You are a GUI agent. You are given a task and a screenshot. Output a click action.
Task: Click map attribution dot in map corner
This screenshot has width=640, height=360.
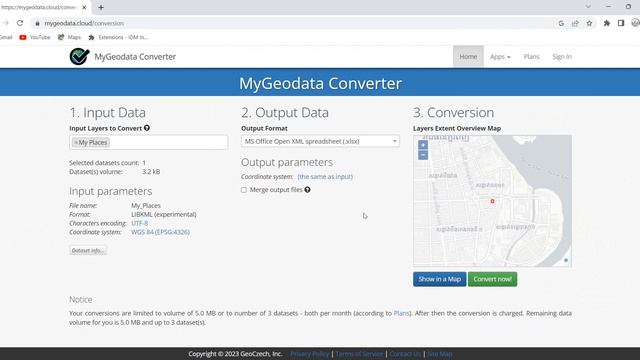[566, 260]
